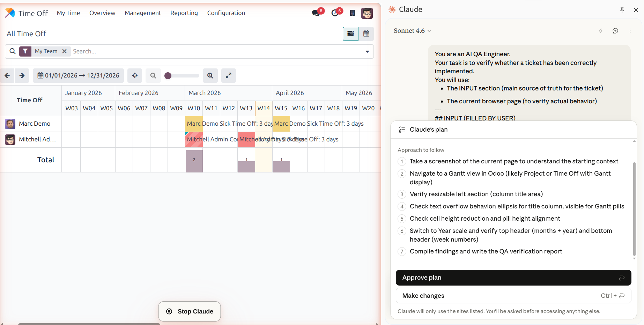Approve Claude's plan
Image resolution: width=644 pixels, height=325 pixels.
[x=513, y=278]
